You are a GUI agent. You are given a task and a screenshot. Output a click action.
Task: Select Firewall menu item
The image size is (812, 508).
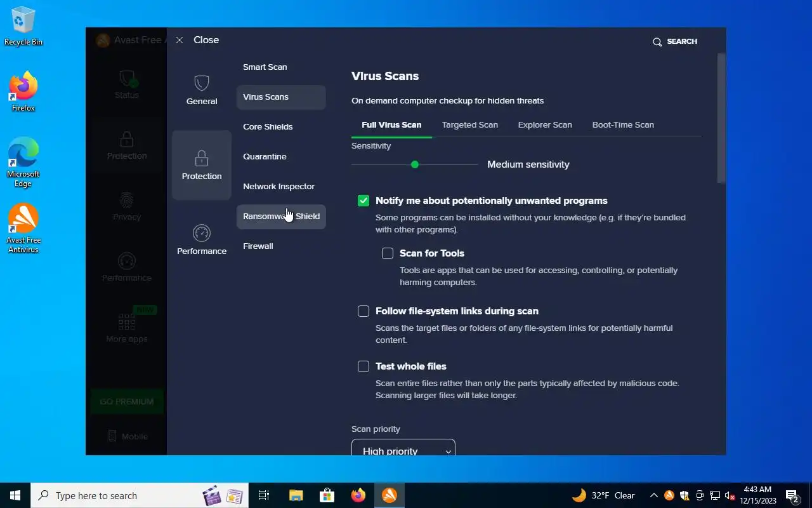(x=281, y=246)
